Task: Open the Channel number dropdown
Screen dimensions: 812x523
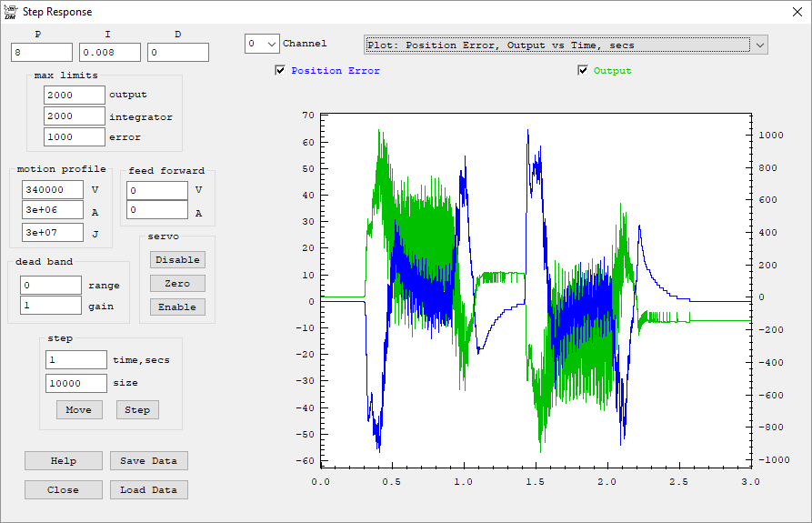Action: point(262,44)
